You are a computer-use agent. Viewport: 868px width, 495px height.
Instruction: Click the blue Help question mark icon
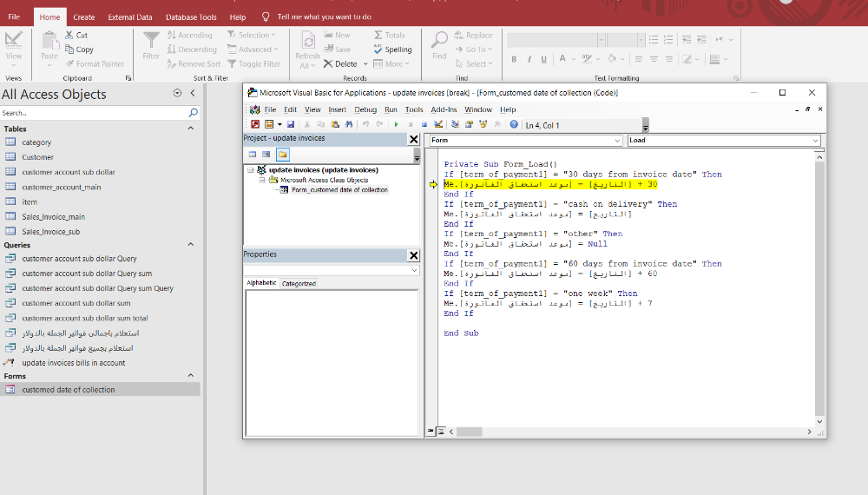coord(514,124)
